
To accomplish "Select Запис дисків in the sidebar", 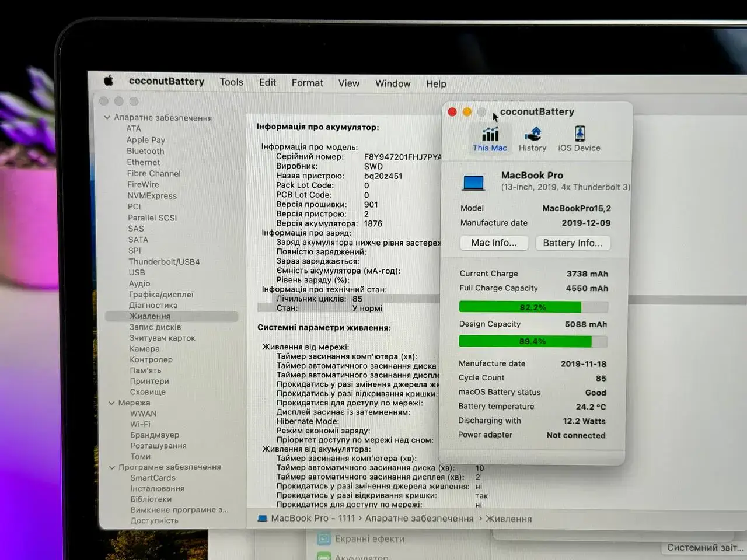I will pos(155,327).
